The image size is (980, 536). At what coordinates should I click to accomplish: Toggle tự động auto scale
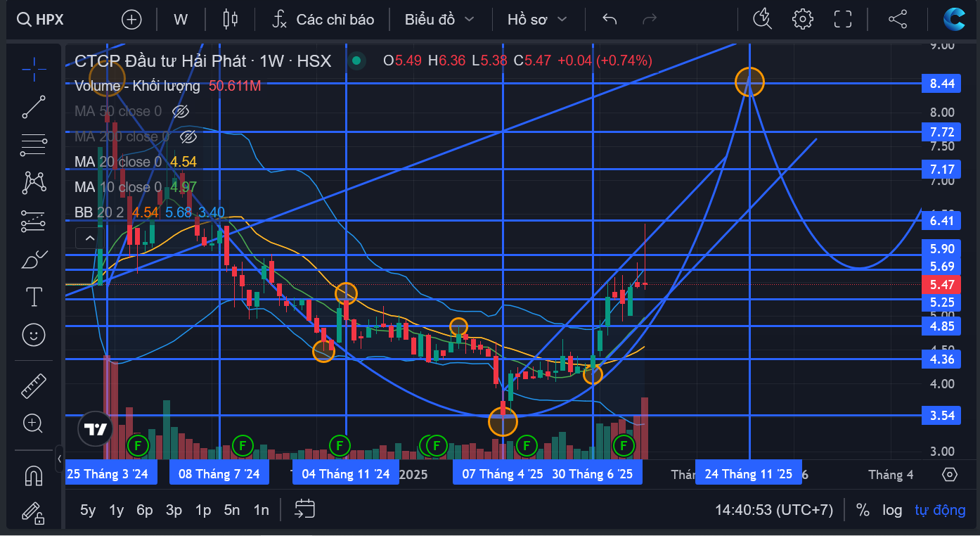pos(940,510)
